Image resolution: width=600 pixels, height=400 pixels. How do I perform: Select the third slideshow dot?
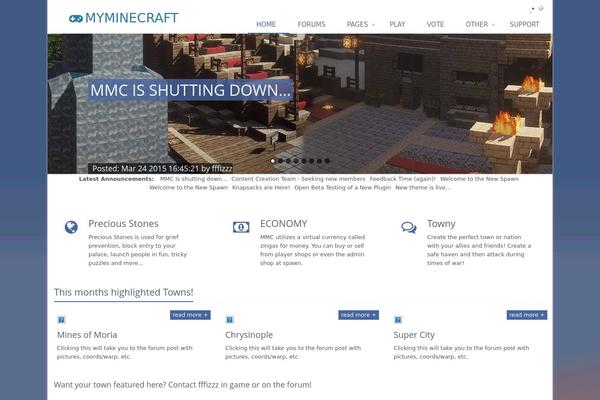click(288, 161)
